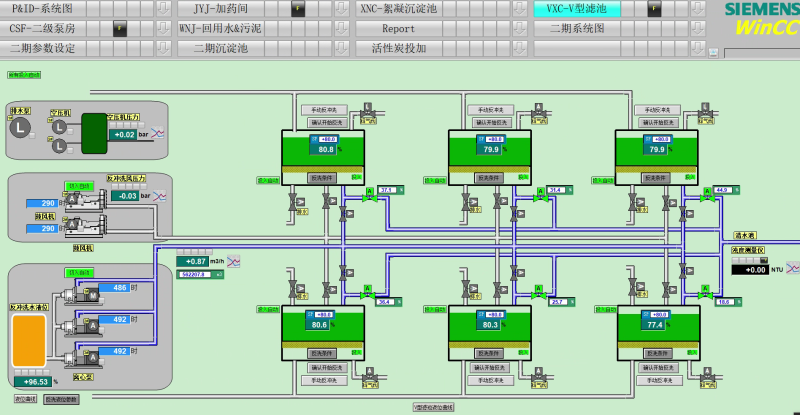Expand the JYJ-加药间 dropdown arrow
This screenshot has width=800, height=415.
click(x=341, y=9)
